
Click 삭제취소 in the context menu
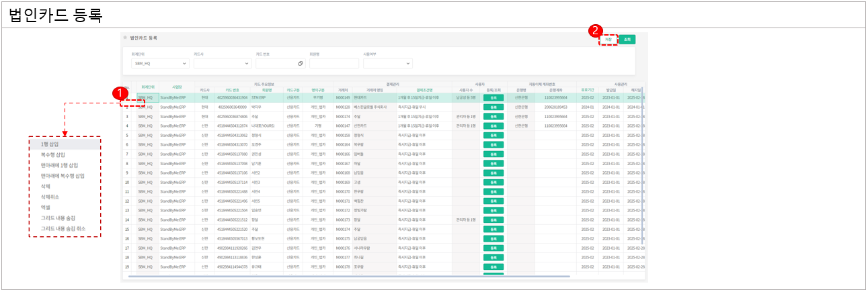tap(50, 197)
